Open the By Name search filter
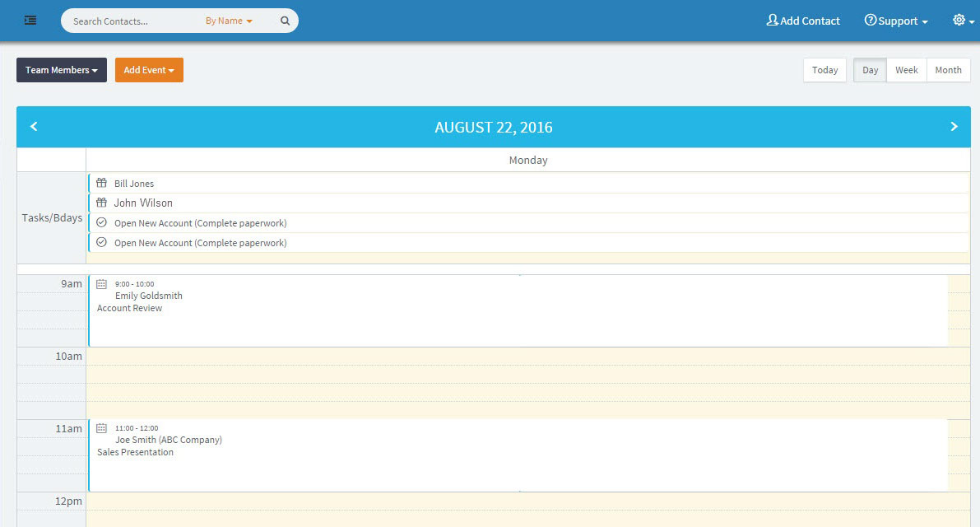The width and height of the screenshot is (980, 527). (x=229, y=21)
